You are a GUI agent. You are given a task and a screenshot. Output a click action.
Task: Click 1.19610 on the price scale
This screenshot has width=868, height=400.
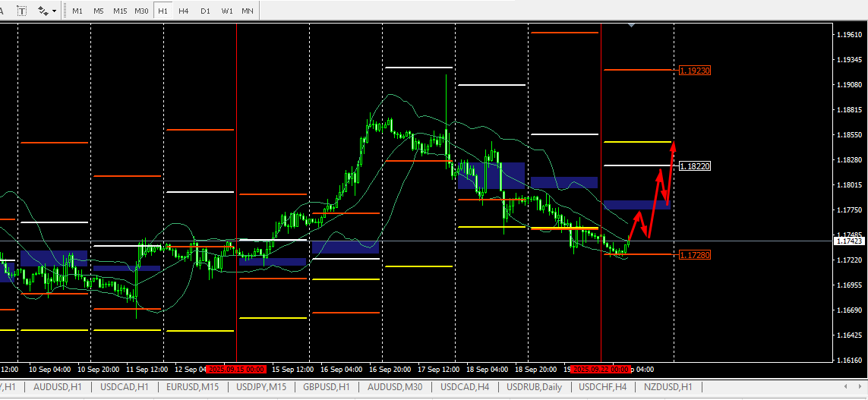[x=849, y=34]
